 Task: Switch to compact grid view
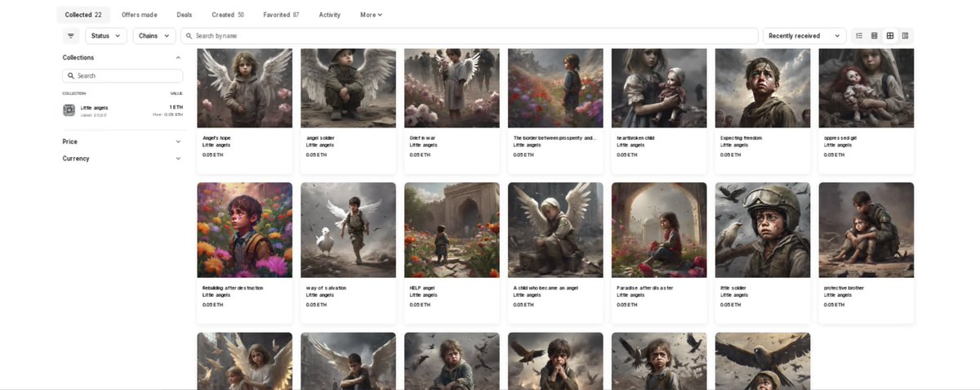pyautogui.click(x=875, y=36)
